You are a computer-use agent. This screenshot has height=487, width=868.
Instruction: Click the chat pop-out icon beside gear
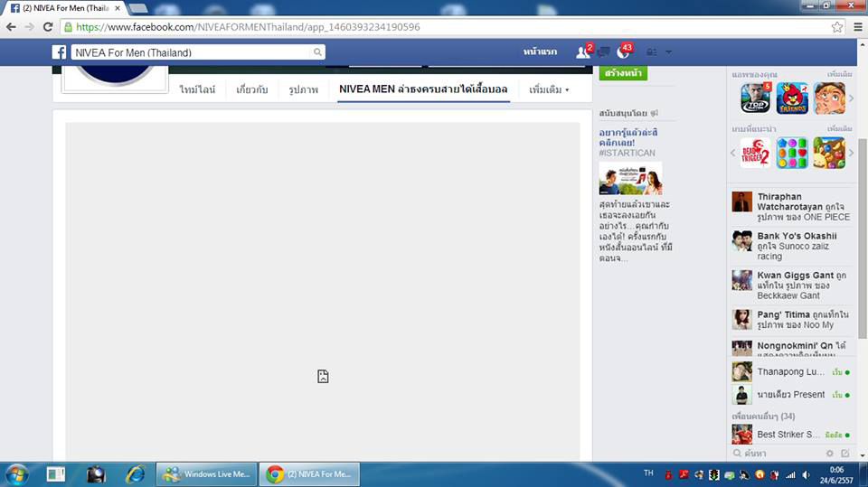(844, 454)
